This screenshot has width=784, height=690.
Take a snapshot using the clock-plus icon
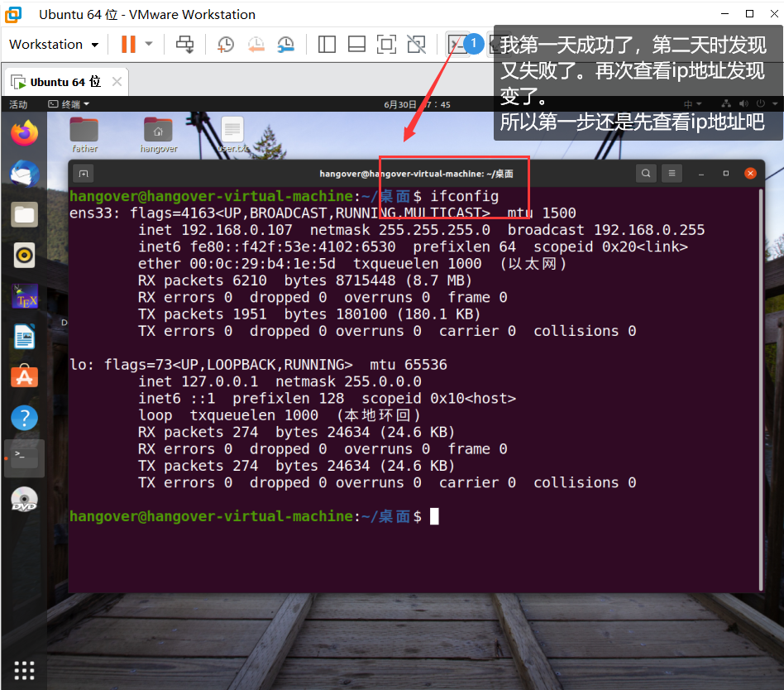point(226,45)
